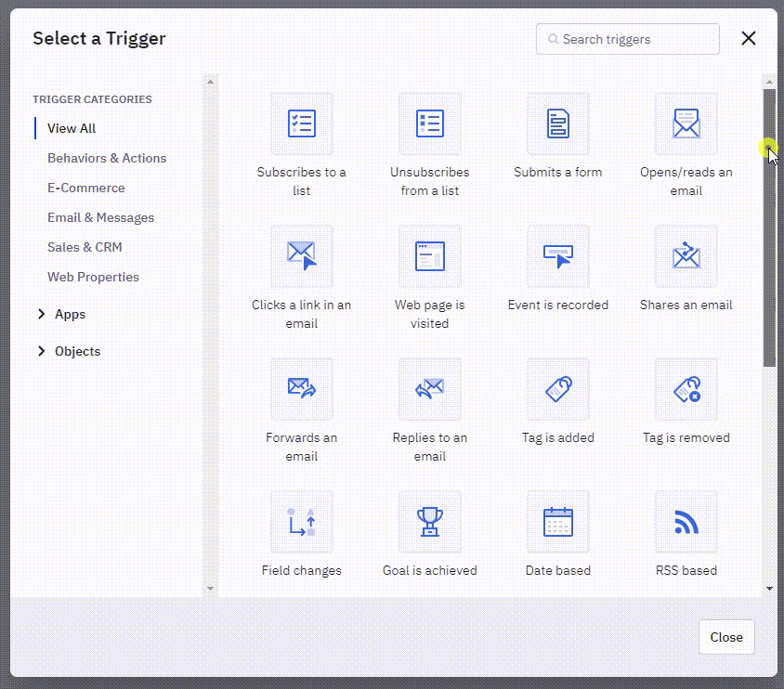This screenshot has height=689, width=784.
Task: Switch to the E-Commerce category
Action: [x=85, y=188]
